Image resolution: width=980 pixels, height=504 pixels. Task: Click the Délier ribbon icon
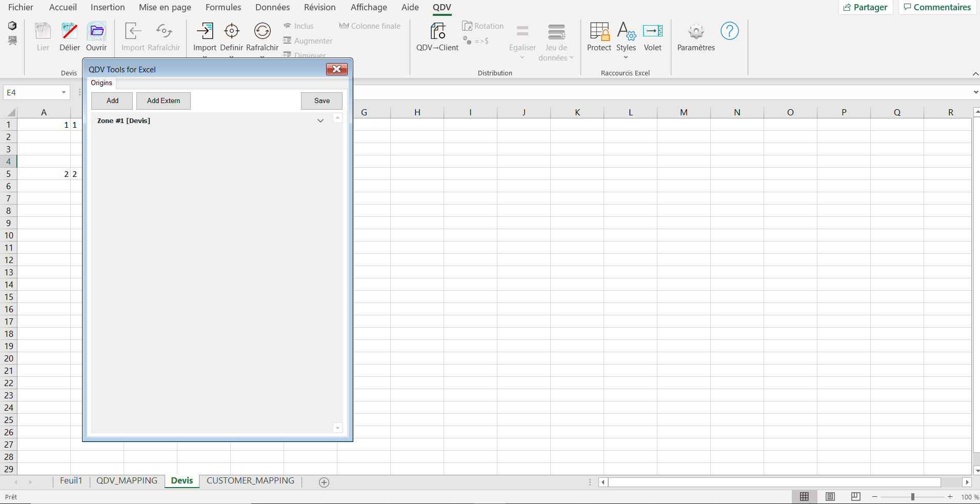(x=69, y=31)
